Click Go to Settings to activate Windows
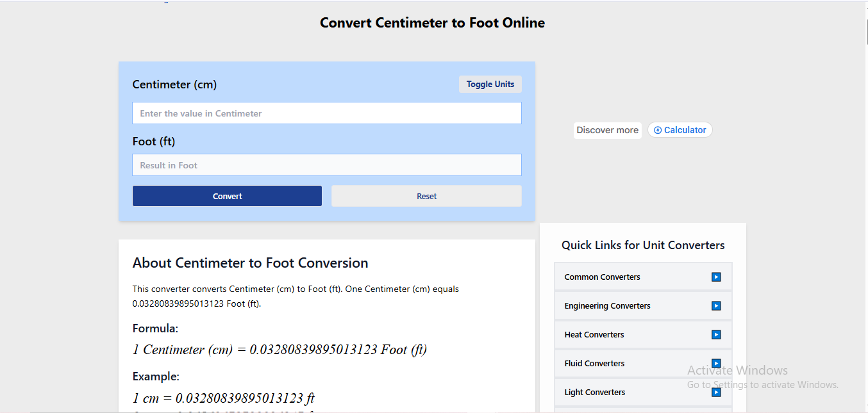The height and width of the screenshot is (413, 868). click(762, 384)
